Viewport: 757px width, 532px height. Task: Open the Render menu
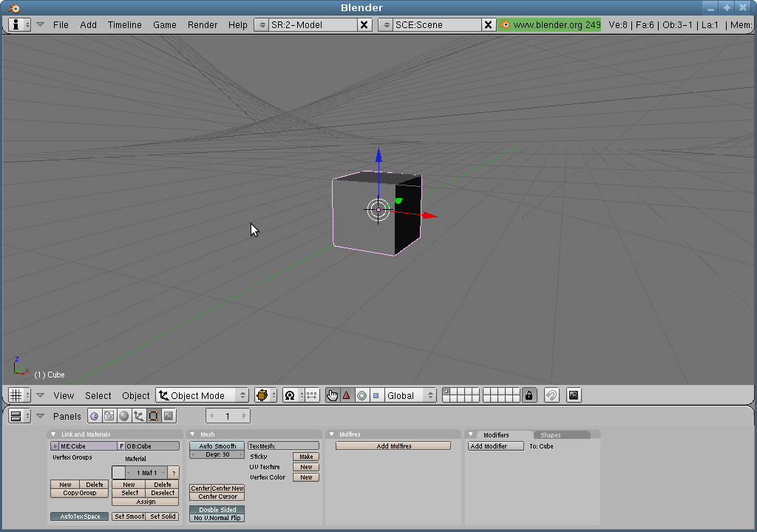point(202,24)
